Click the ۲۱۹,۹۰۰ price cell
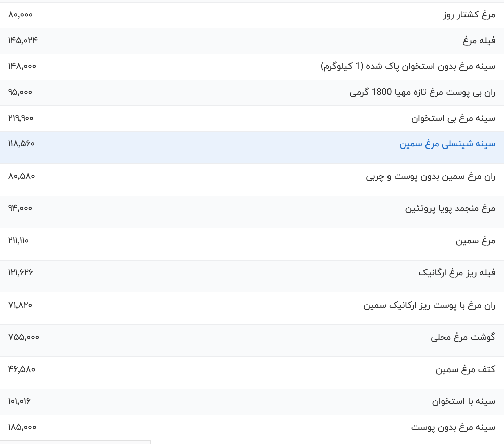Screen dimensions: 504x444 tap(21, 118)
